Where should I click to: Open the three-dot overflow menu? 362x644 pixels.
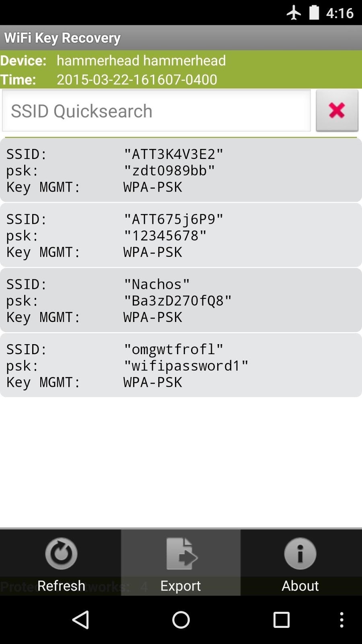point(341,620)
